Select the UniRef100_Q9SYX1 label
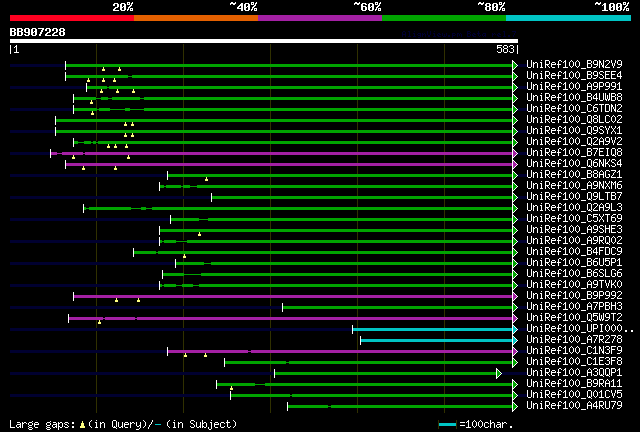Viewport: 640px width, 432px height. pos(574,131)
